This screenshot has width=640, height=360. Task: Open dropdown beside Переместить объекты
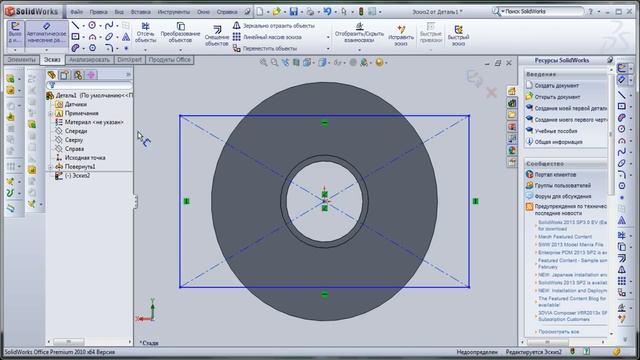coord(328,49)
